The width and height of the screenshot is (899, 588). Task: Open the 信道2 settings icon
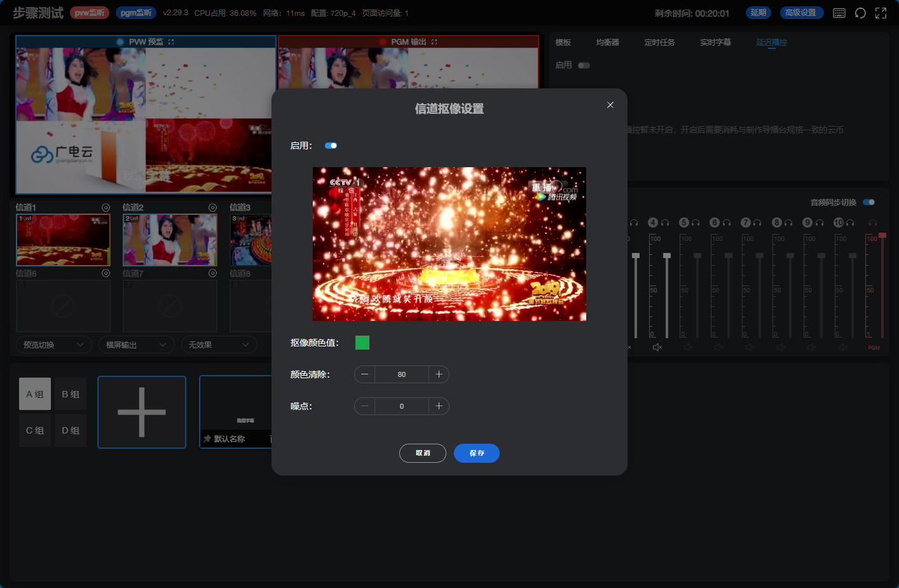point(213,208)
